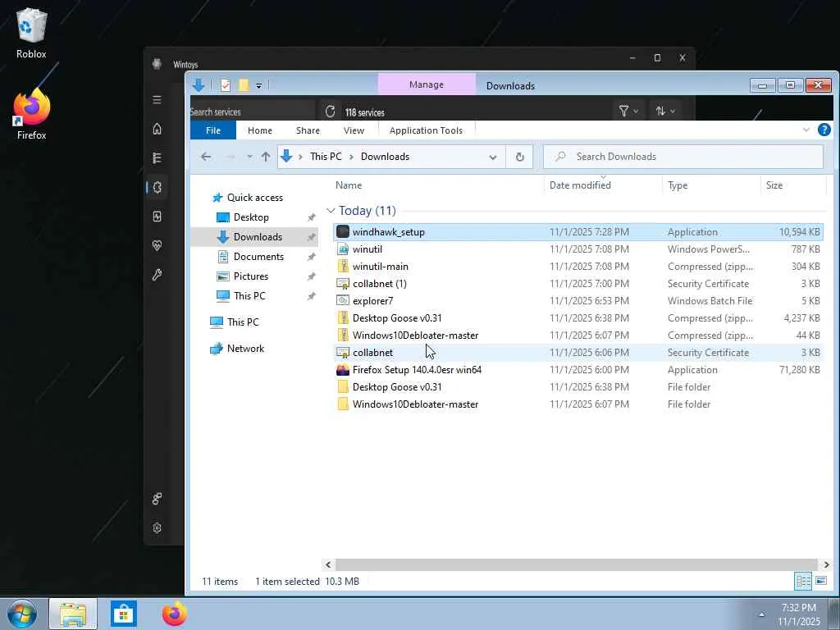This screenshot has height=630, width=840.
Task: Click File Explorer taskbar button
Action: tap(73, 614)
